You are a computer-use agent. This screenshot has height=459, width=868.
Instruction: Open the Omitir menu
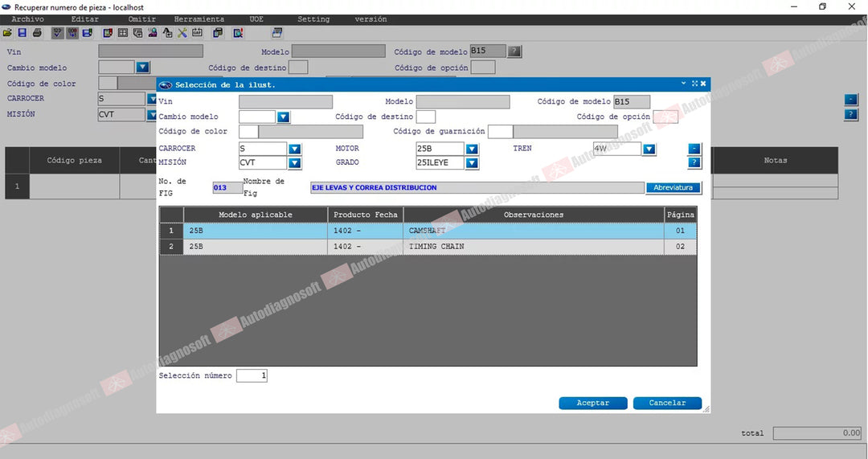[141, 19]
